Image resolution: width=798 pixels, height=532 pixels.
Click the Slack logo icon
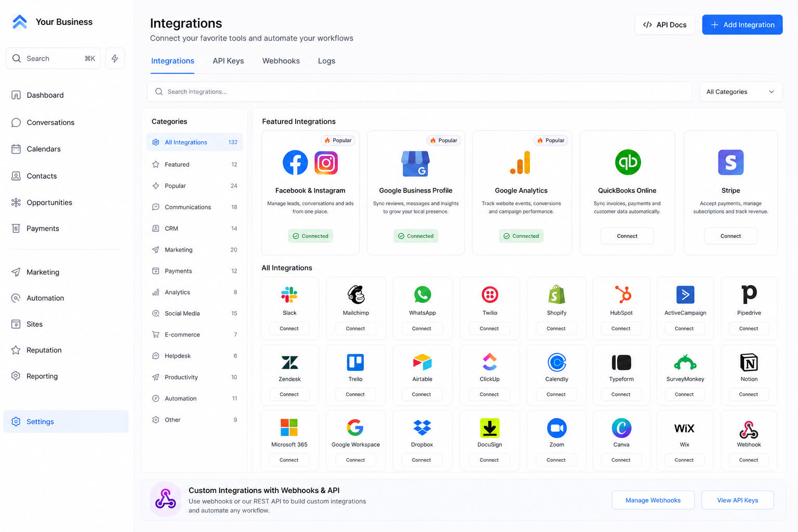(x=289, y=295)
